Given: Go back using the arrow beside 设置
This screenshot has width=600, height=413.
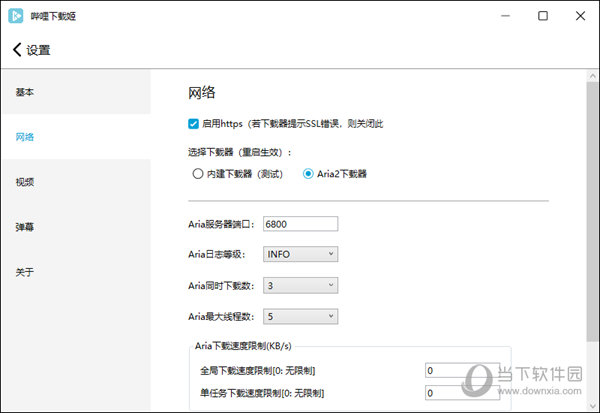Looking at the screenshot, I should click(x=17, y=50).
